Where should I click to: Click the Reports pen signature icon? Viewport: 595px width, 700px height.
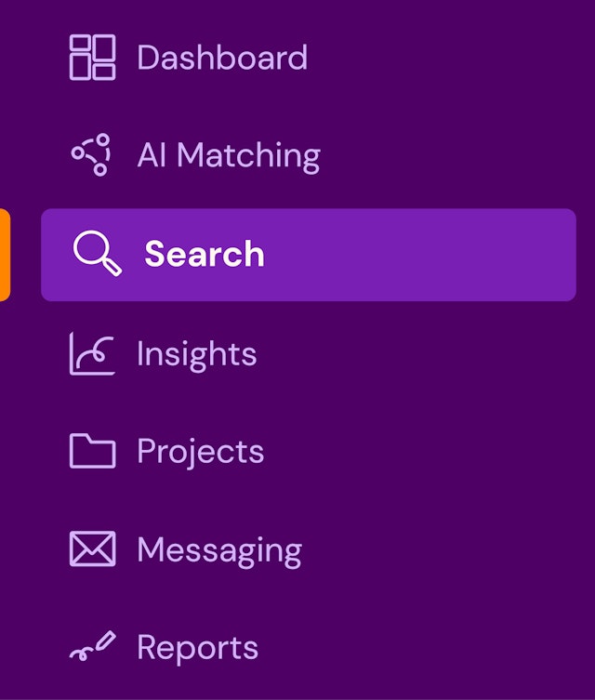click(x=92, y=648)
